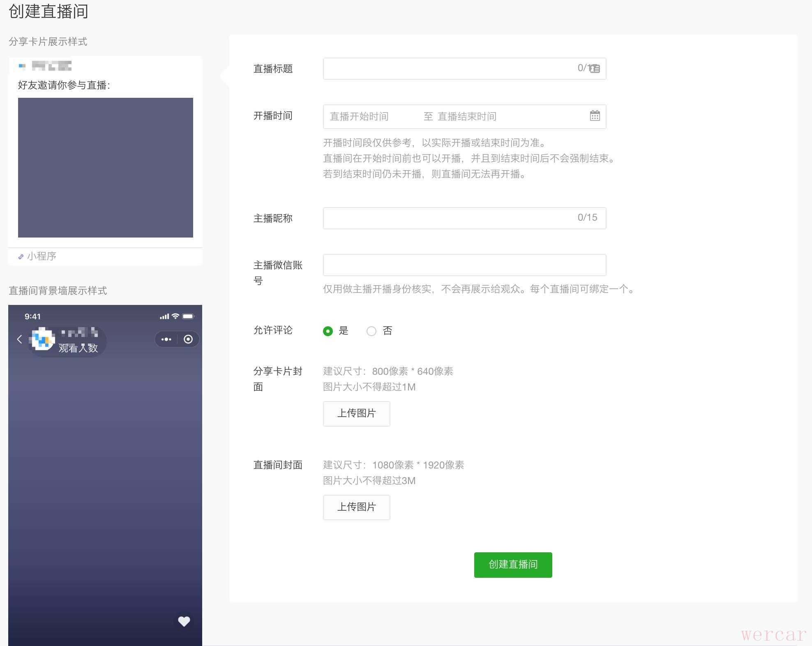This screenshot has height=646, width=812.
Task: Select 否 to disable comments
Action: pyautogui.click(x=371, y=331)
